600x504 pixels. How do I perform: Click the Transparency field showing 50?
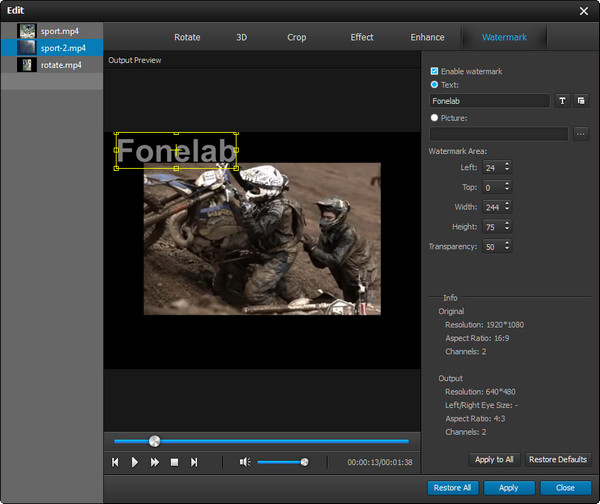(493, 247)
